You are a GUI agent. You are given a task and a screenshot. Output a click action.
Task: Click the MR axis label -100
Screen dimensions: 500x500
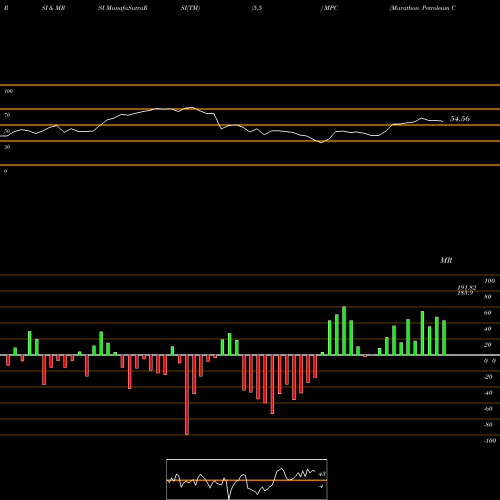point(490,441)
